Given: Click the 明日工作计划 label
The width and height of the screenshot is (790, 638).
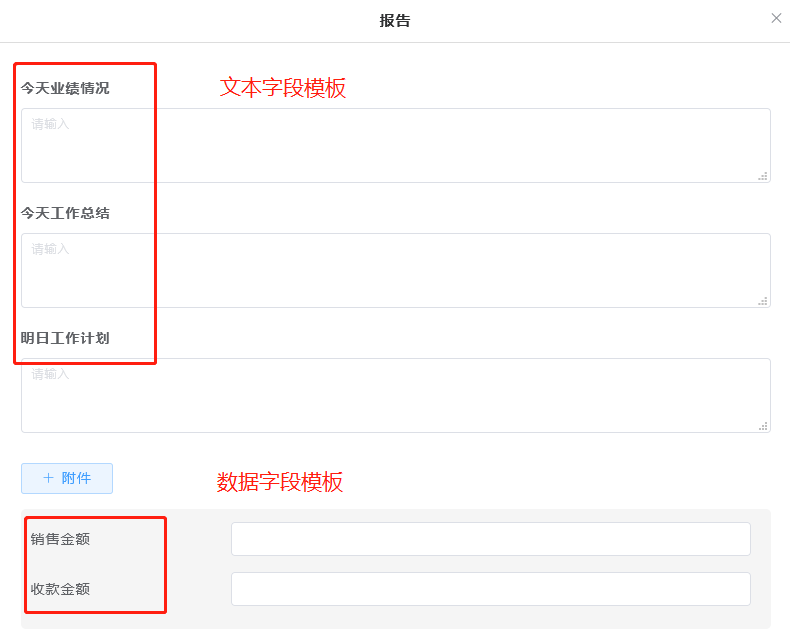Looking at the screenshot, I should coord(65,338).
